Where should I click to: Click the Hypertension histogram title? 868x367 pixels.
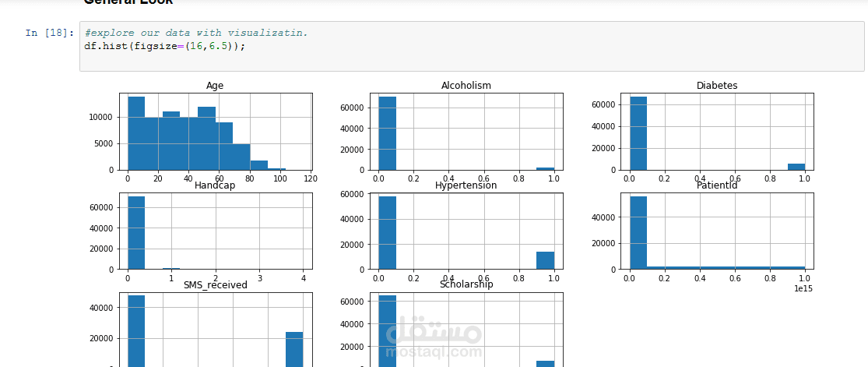click(466, 185)
